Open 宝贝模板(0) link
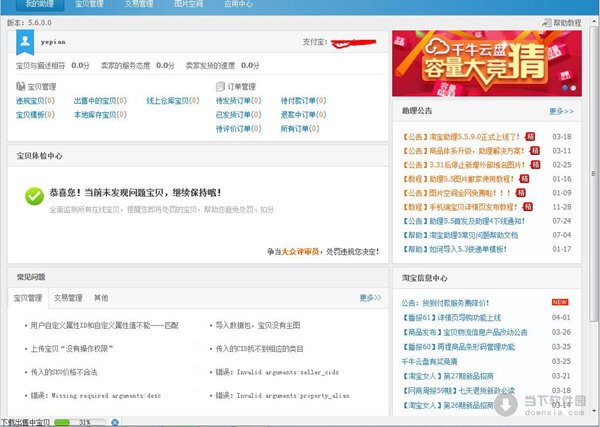Screen dimensions: 600x427 (35, 115)
